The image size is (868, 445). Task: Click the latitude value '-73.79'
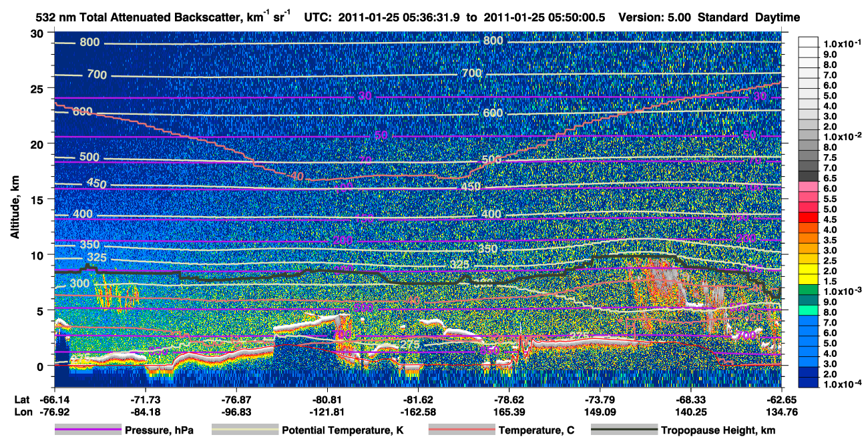point(600,400)
